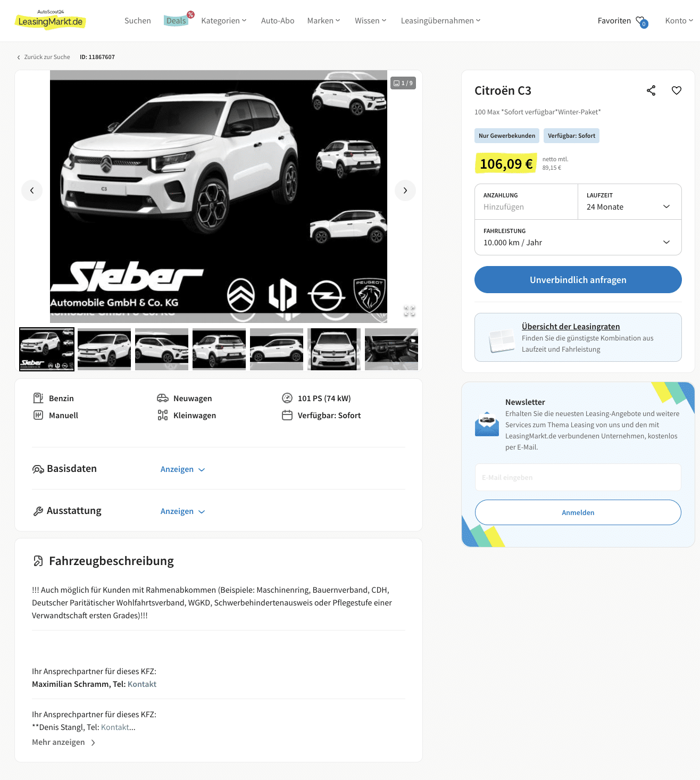Share this Citroën C3 listing
The height and width of the screenshot is (780, 700).
[651, 90]
